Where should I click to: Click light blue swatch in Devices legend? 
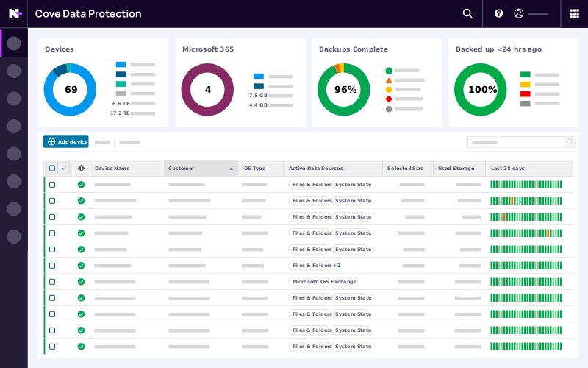pos(121,65)
